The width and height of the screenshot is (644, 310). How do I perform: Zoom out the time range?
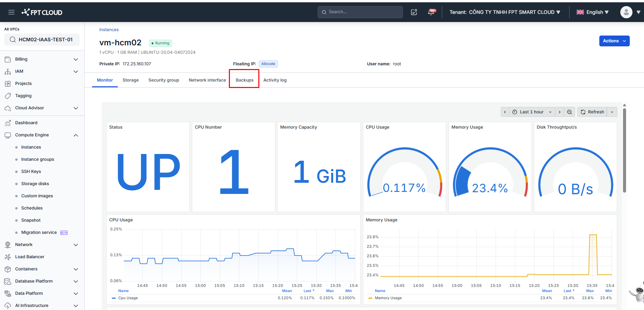[x=570, y=112]
